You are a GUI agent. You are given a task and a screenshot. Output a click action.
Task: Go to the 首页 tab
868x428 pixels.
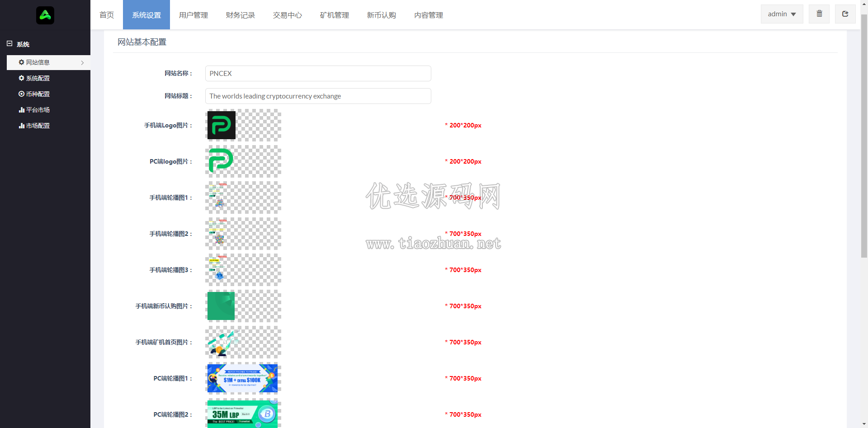[107, 15]
